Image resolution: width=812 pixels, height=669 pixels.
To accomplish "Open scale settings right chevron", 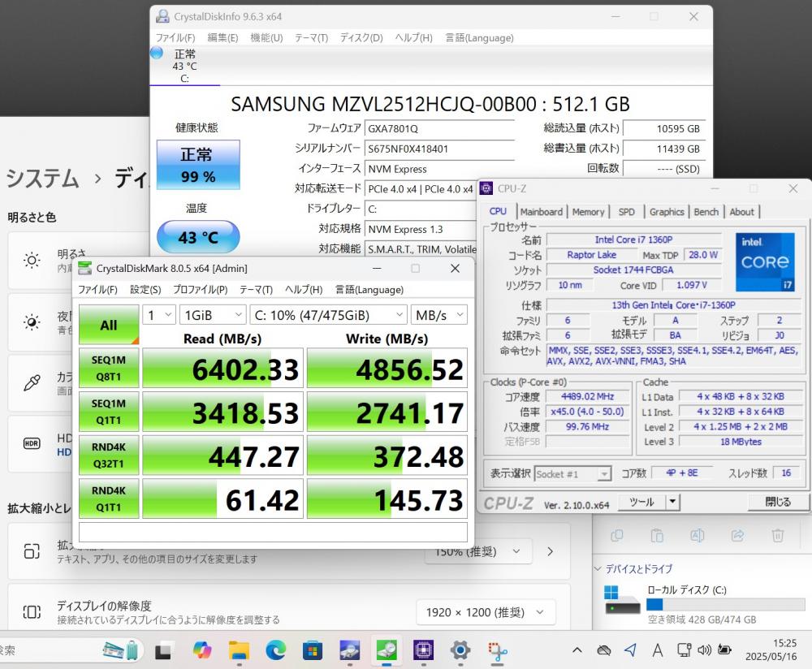I will click(551, 551).
